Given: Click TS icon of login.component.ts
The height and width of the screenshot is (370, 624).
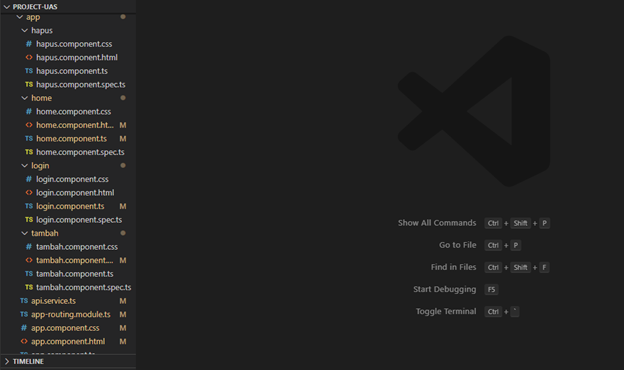Looking at the screenshot, I should [x=29, y=206].
